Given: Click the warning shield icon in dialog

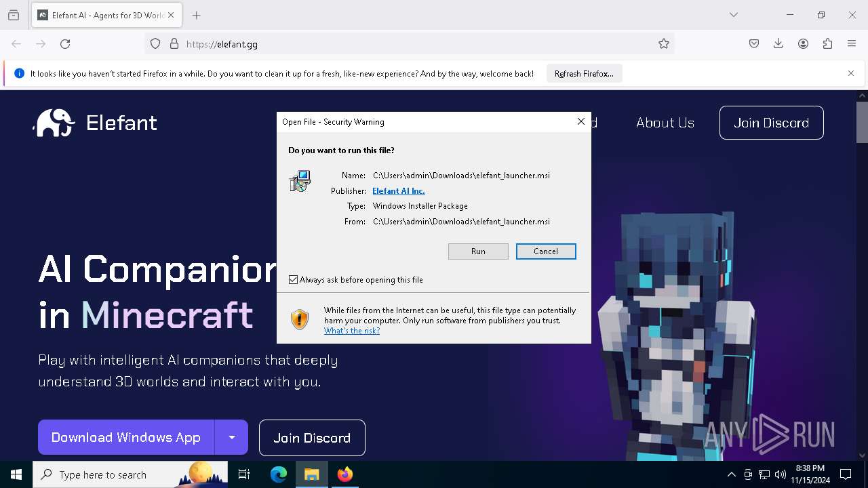Looking at the screenshot, I should tap(300, 319).
